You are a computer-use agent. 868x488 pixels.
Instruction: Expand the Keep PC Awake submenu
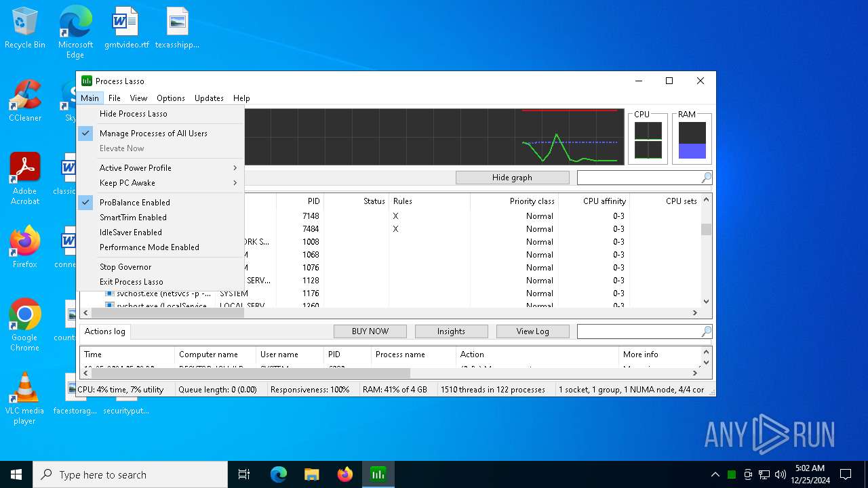160,183
